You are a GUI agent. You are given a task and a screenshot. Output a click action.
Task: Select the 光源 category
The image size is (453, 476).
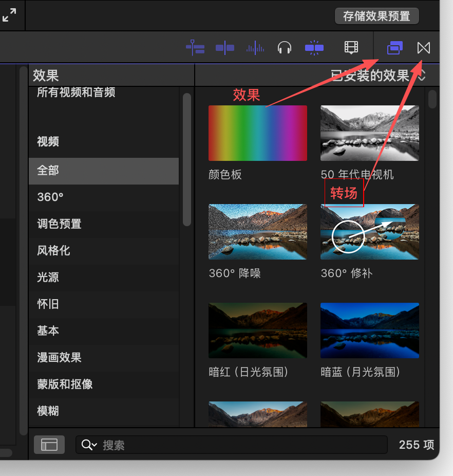104,278
